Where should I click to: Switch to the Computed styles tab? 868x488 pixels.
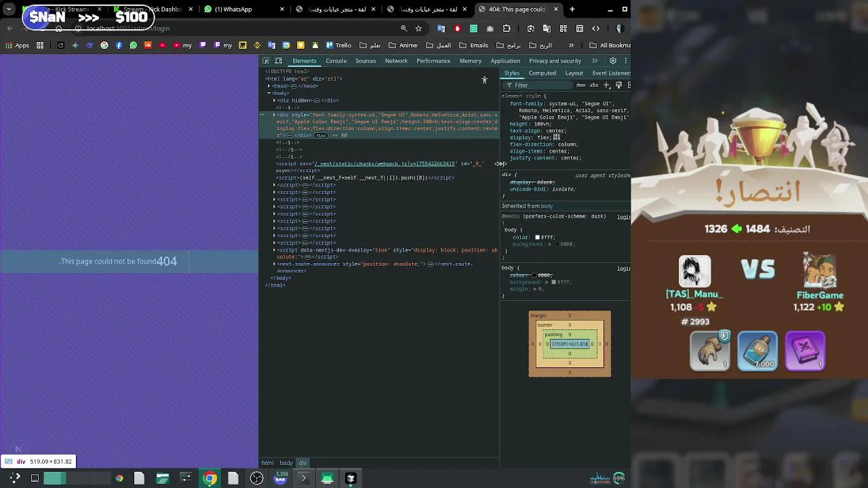click(542, 73)
